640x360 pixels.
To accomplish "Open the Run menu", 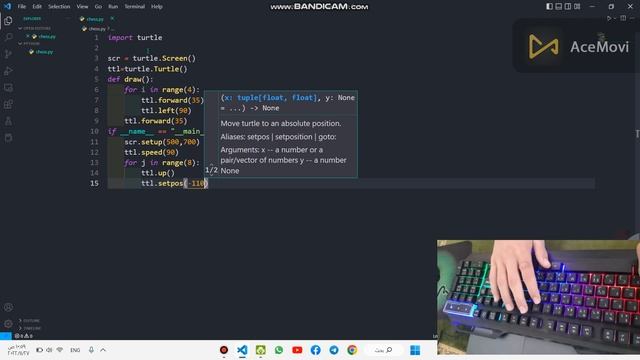I will pos(113,7).
